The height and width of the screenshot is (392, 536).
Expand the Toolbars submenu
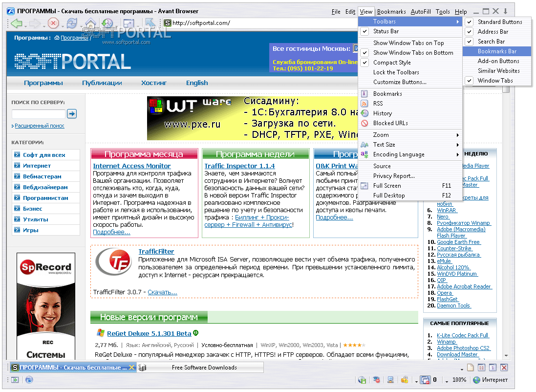coord(410,22)
